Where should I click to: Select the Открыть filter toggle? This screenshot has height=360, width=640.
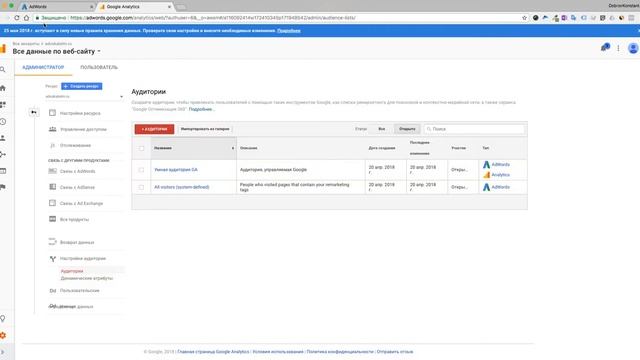click(x=407, y=129)
